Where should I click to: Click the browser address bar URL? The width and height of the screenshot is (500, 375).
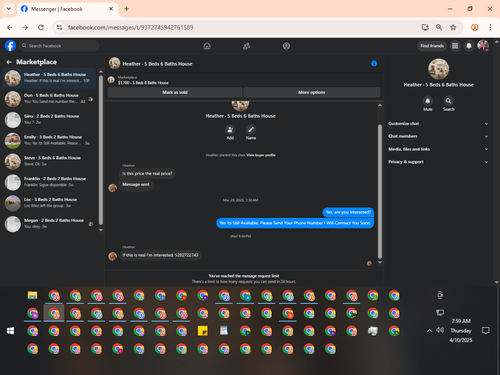click(x=130, y=27)
